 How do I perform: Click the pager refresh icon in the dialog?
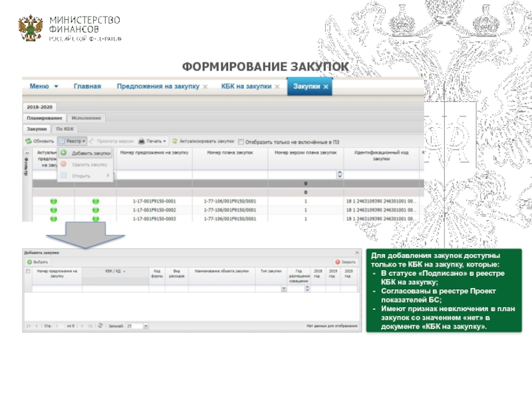click(x=100, y=326)
